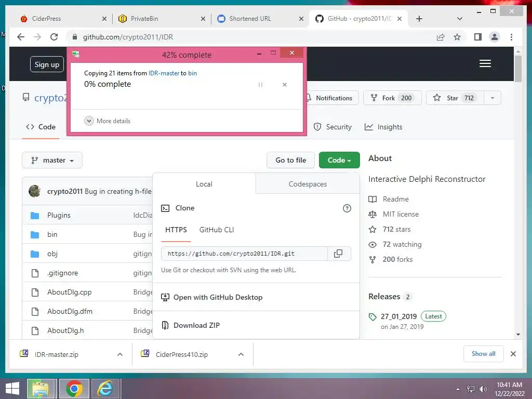Open the bin folder in repository
This screenshot has height=399, width=532.
[52, 234]
